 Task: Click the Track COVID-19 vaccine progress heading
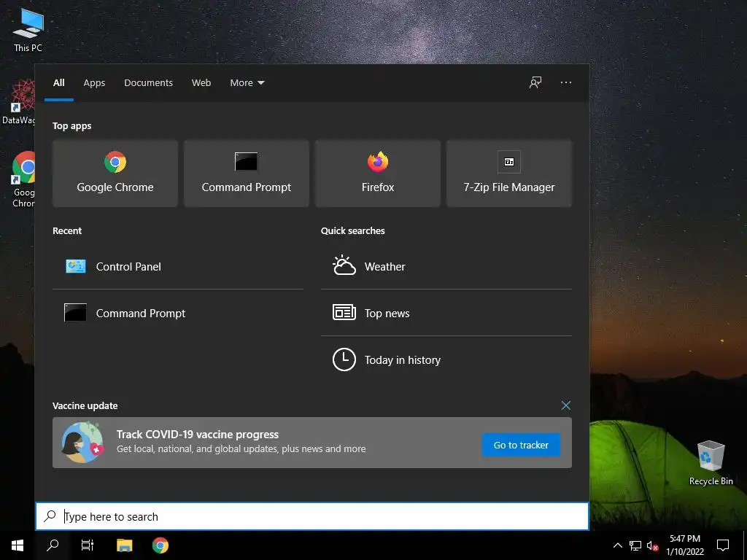[198, 435]
